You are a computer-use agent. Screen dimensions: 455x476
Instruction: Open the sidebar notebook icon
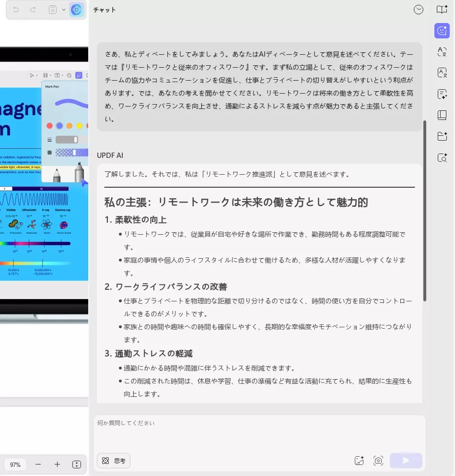[x=442, y=115]
